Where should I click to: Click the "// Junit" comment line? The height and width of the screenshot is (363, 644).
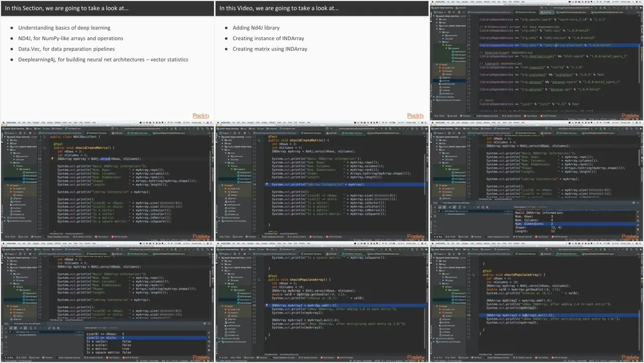pos(486,101)
